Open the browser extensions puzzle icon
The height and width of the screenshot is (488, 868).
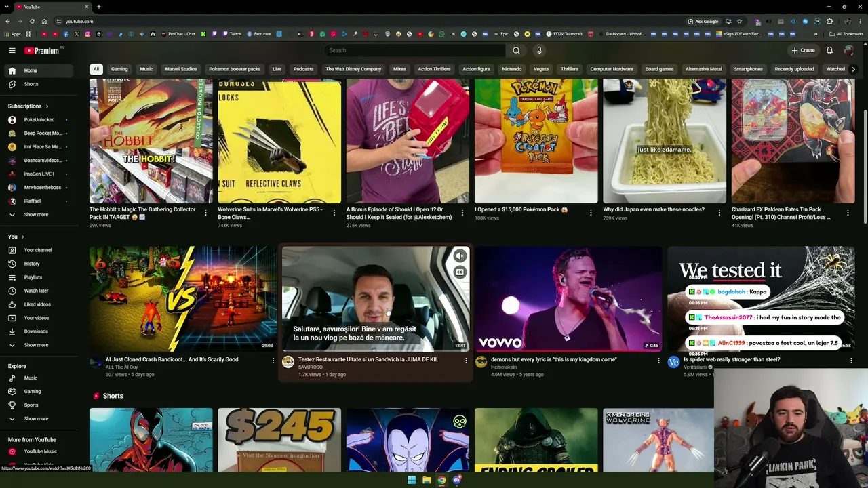click(829, 21)
